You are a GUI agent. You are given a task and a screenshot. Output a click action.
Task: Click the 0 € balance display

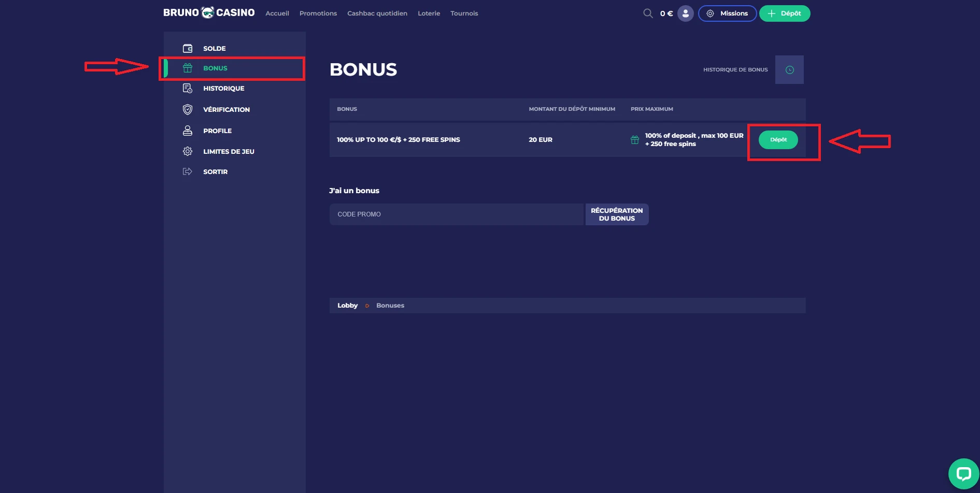pyautogui.click(x=666, y=13)
